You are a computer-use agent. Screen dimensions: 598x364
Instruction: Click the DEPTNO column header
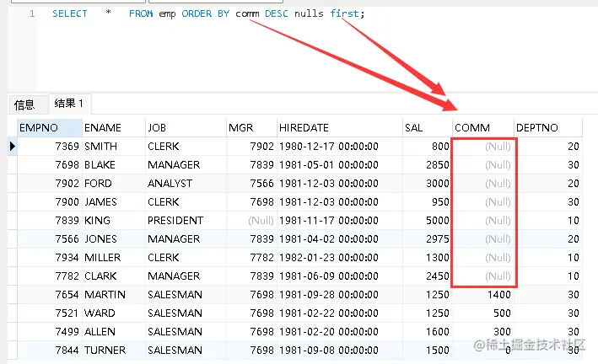pyautogui.click(x=548, y=128)
